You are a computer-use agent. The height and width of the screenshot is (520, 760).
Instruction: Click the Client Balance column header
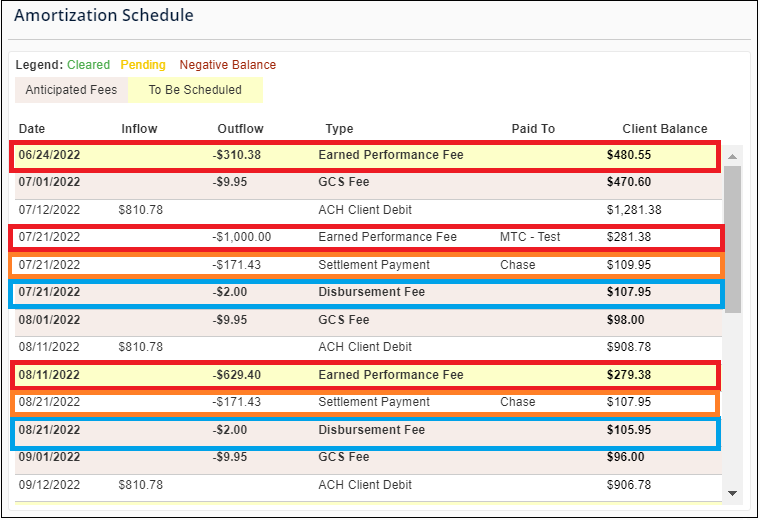(665, 129)
